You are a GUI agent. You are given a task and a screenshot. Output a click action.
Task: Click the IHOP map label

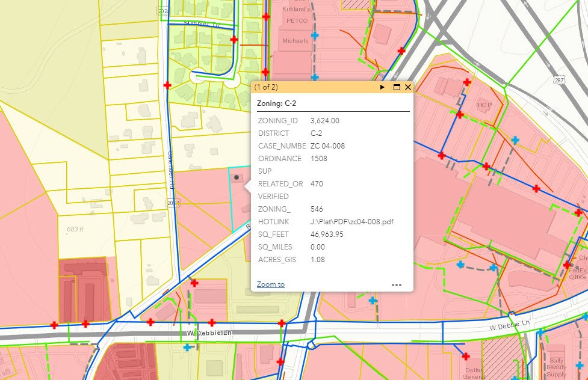coord(484,105)
